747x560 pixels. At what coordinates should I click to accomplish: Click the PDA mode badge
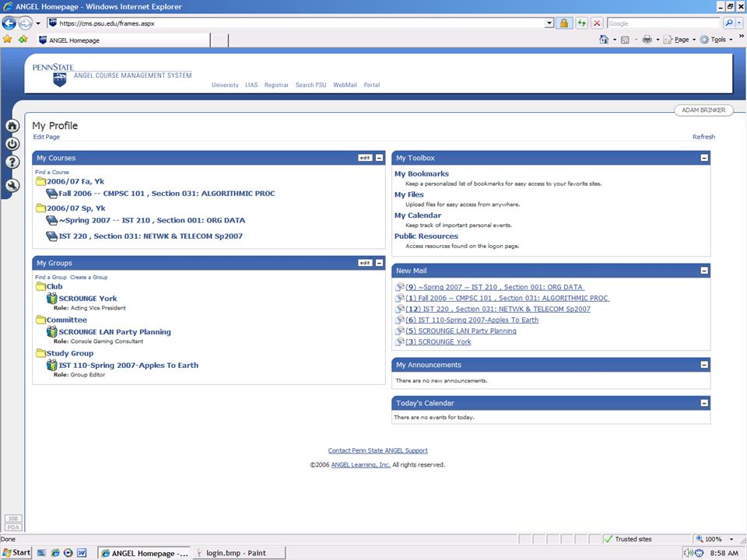(x=13, y=527)
